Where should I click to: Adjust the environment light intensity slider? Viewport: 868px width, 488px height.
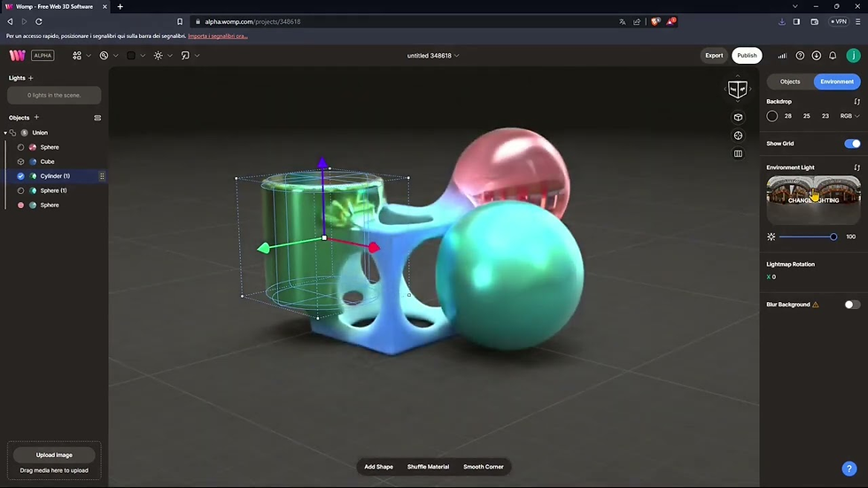coord(808,236)
